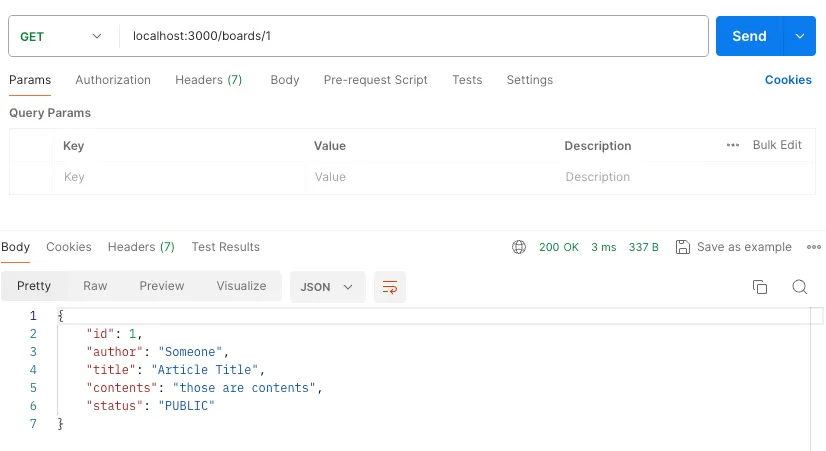This screenshot has height=451, width=826.
Task: Click the request URL input field
Action: point(410,36)
